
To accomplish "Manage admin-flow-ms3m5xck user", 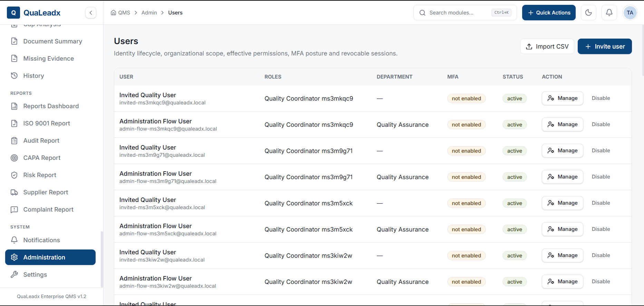I will click(562, 229).
